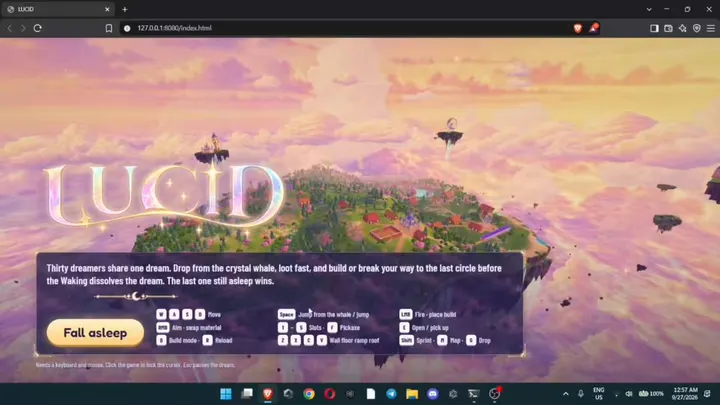Close the LUCID tab
Image resolution: width=720 pixels, height=405 pixels.
[x=107, y=9]
